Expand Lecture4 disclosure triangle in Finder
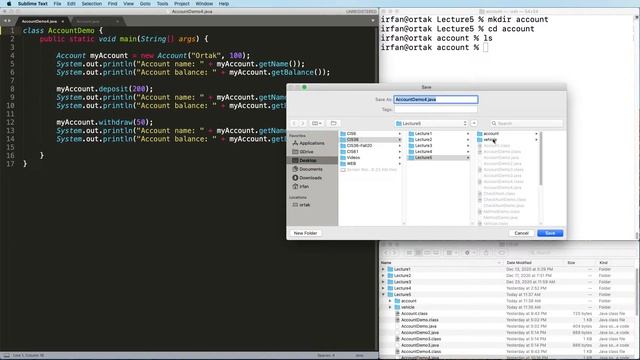 [383, 288]
